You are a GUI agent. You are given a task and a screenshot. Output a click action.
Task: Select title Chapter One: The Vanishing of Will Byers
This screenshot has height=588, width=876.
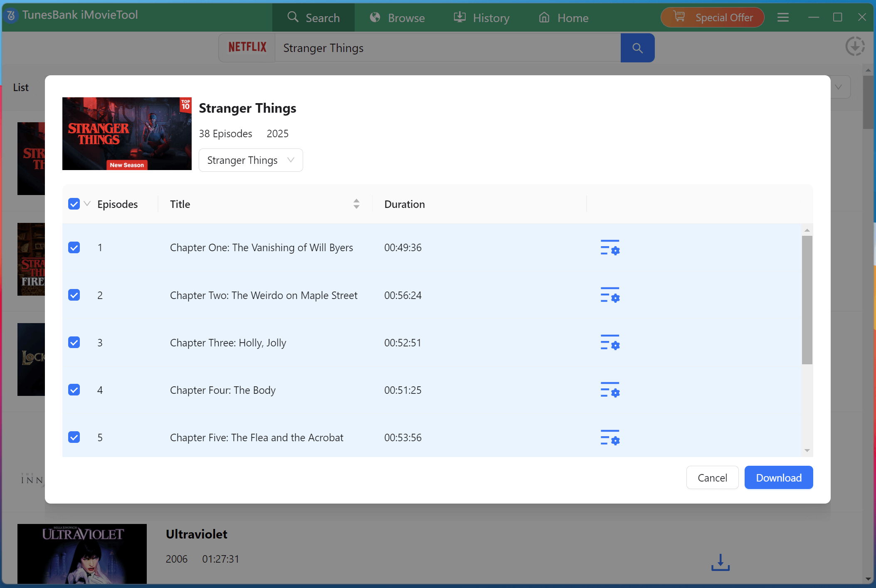(262, 247)
